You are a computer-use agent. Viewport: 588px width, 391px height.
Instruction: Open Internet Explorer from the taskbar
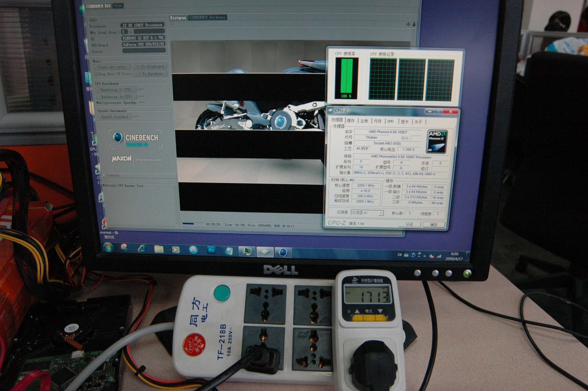(x=142, y=249)
